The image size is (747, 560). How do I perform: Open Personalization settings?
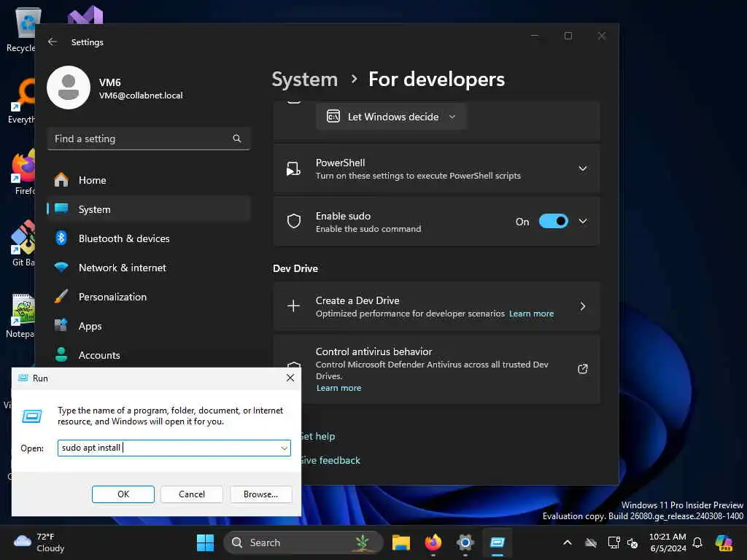(x=149, y=297)
